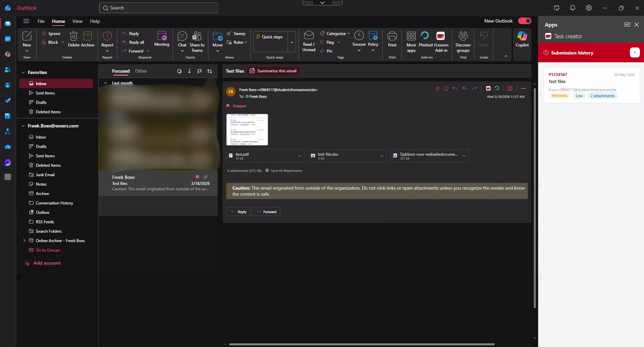Share the email to Teams
644x347 pixels.
pyautogui.click(x=197, y=42)
